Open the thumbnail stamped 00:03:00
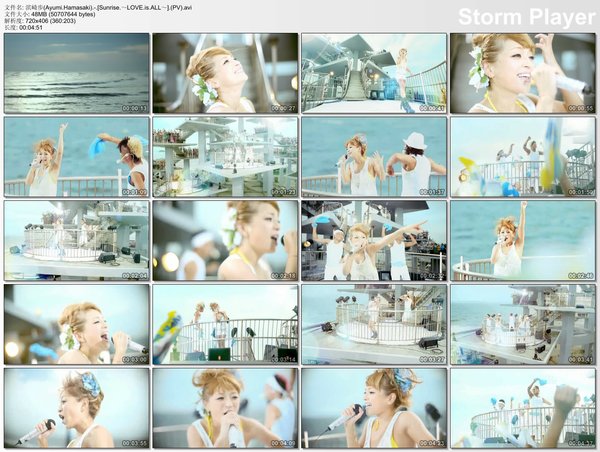 [x=77, y=325]
